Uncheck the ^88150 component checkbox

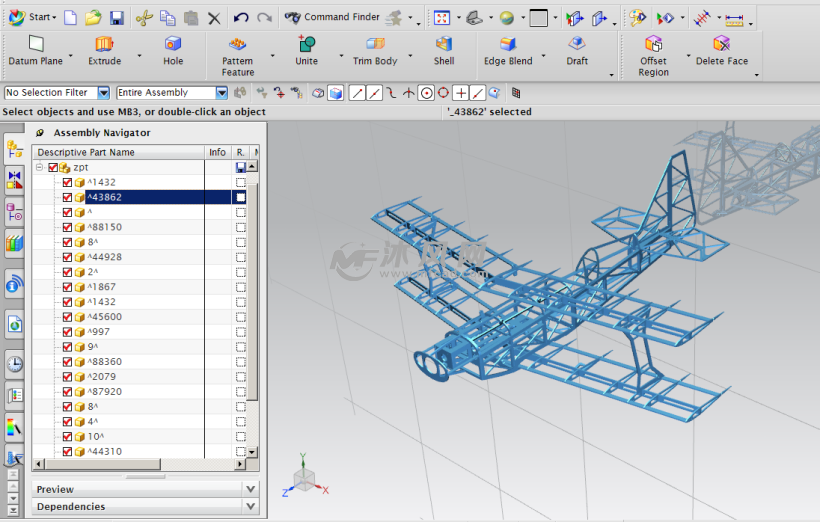click(x=68, y=227)
